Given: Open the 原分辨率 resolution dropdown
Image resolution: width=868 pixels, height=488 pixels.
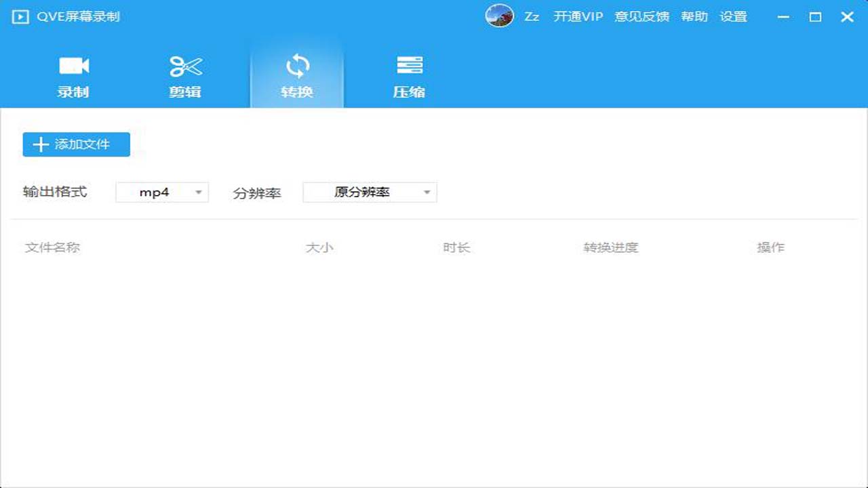Looking at the screenshot, I should pyautogui.click(x=370, y=192).
